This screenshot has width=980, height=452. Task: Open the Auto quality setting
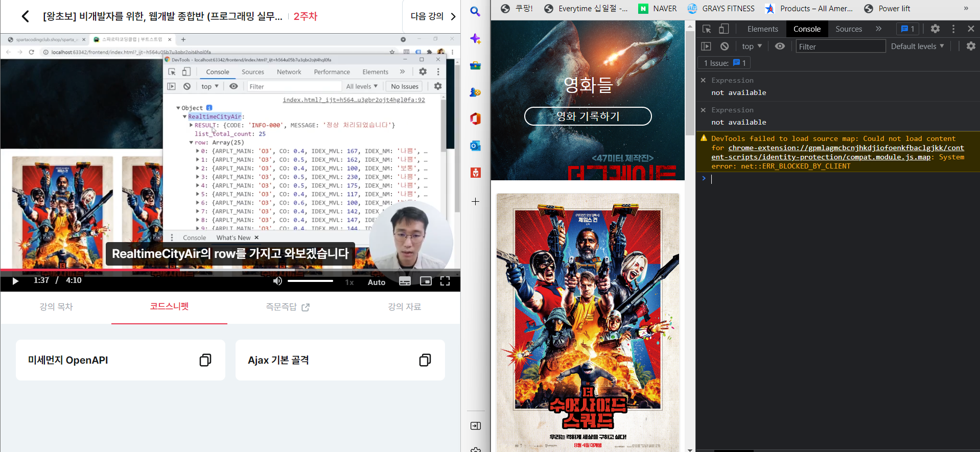(x=377, y=282)
